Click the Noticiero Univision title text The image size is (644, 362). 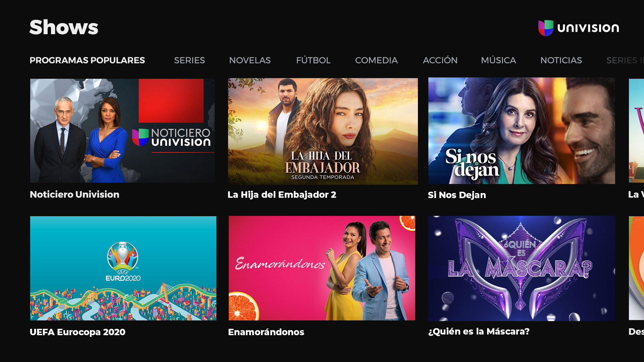(x=74, y=194)
